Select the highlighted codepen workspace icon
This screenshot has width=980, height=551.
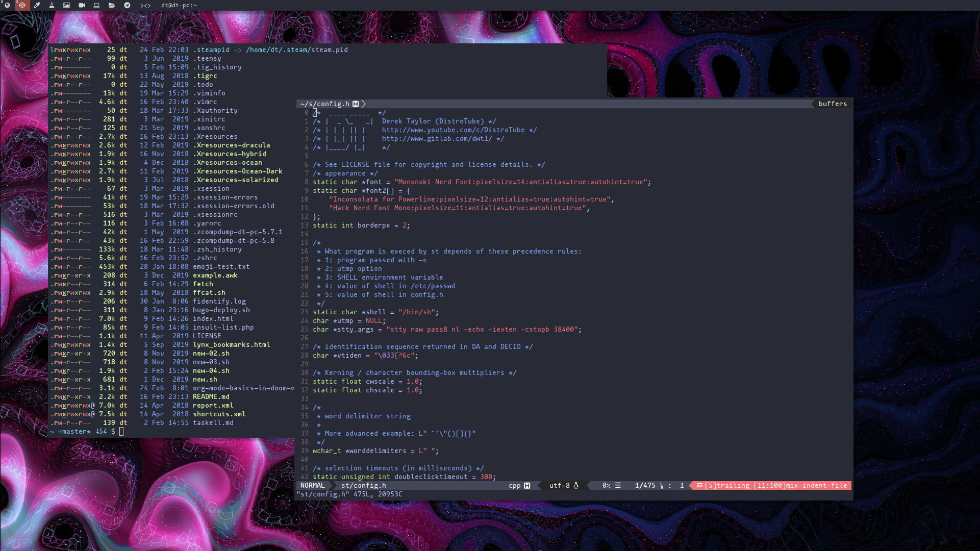tap(22, 5)
